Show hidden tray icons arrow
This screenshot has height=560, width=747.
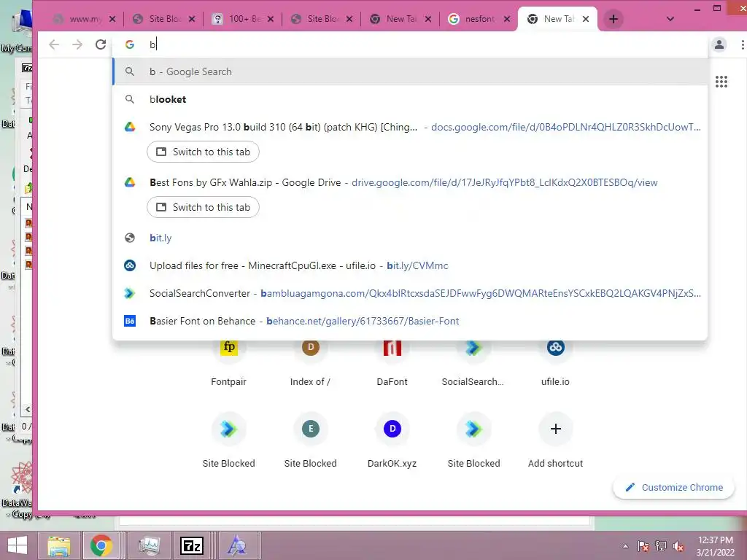(625, 546)
